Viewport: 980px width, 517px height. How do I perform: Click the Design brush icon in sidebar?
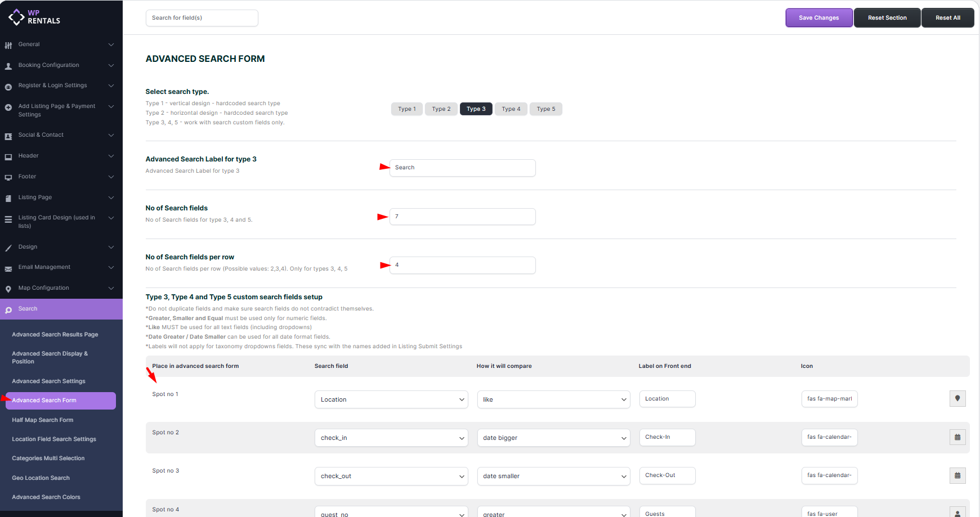coord(8,248)
